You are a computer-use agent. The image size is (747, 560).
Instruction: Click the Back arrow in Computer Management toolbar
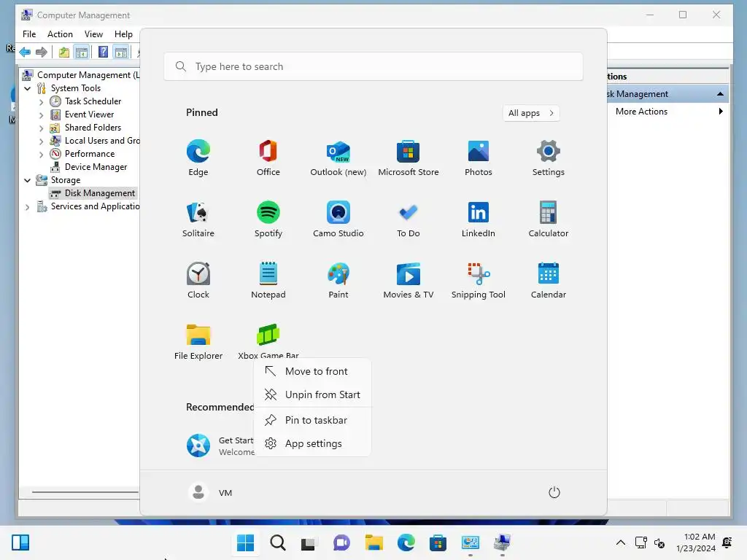pyautogui.click(x=25, y=52)
